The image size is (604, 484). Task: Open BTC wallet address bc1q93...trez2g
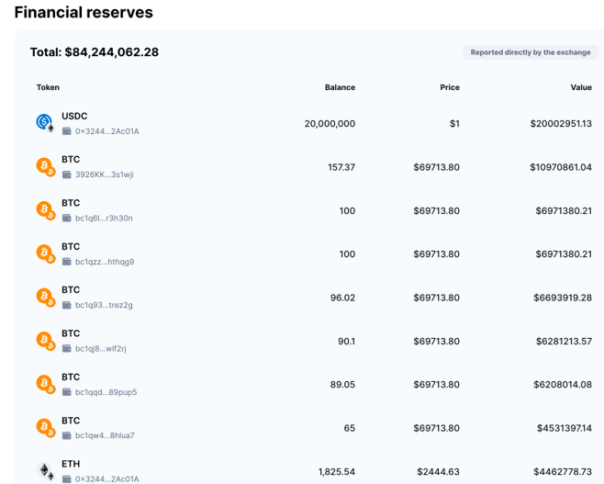click(x=104, y=305)
